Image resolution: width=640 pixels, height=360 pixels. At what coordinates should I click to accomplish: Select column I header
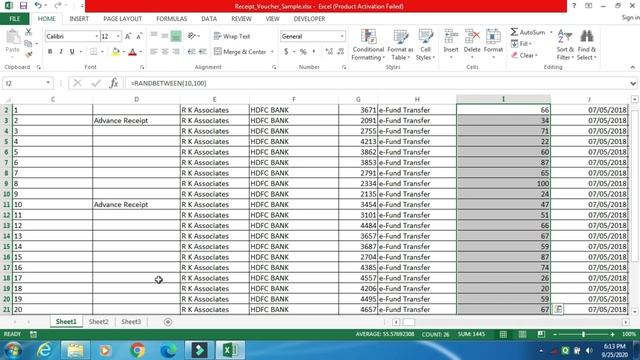503,99
